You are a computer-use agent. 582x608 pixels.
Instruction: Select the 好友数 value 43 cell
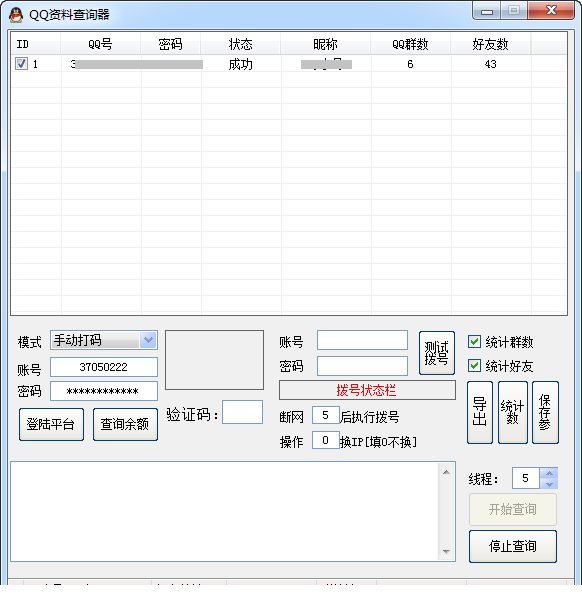pyautogui.click(x=490, y=64)
